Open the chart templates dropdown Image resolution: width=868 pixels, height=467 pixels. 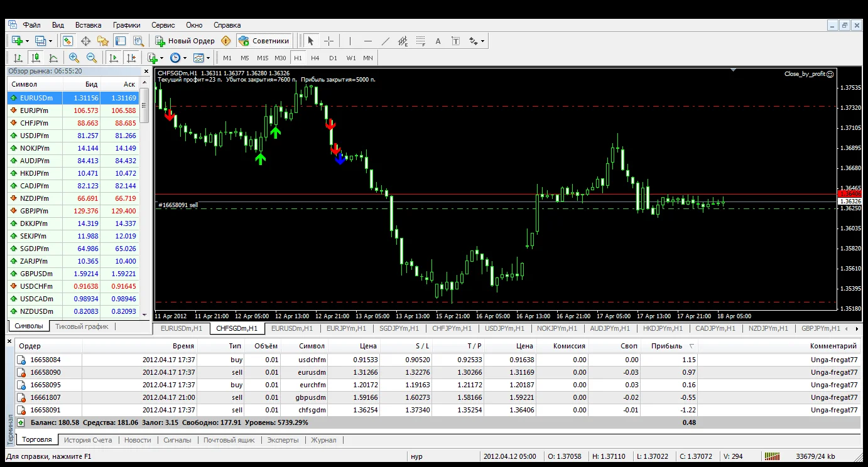tap(209, 58)
